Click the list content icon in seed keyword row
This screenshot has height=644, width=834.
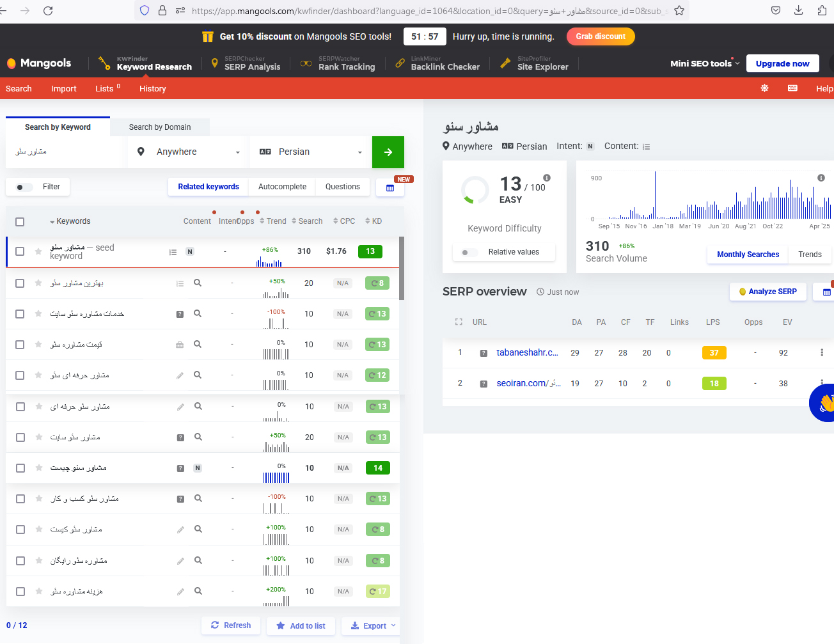173,252
